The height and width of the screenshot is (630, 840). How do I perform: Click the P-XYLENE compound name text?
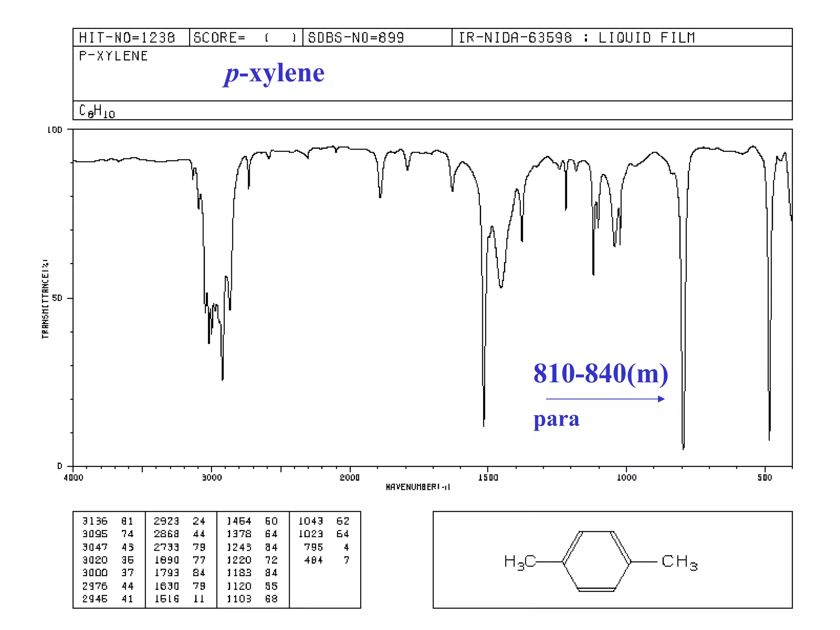[x=113, y=56]
